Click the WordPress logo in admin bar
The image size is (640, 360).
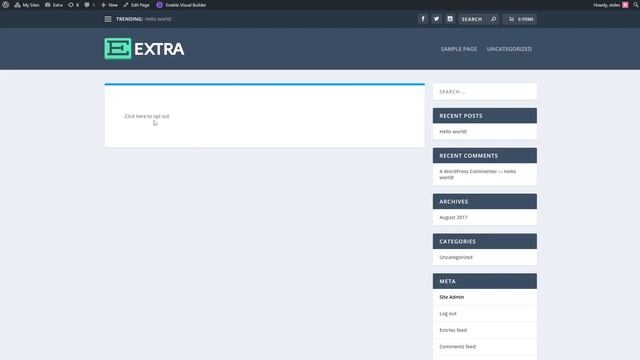tap(5, 5)
